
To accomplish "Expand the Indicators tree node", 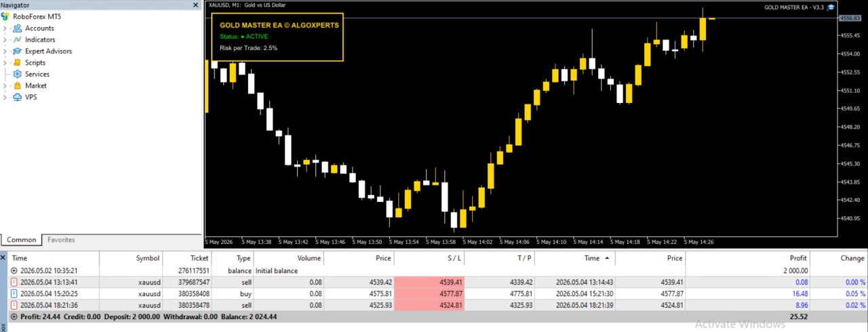I will [5, 40].
